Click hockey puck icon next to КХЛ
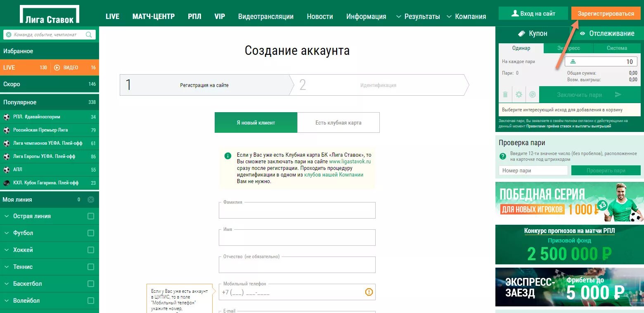 pyautogui.click(x=6, y=183)
